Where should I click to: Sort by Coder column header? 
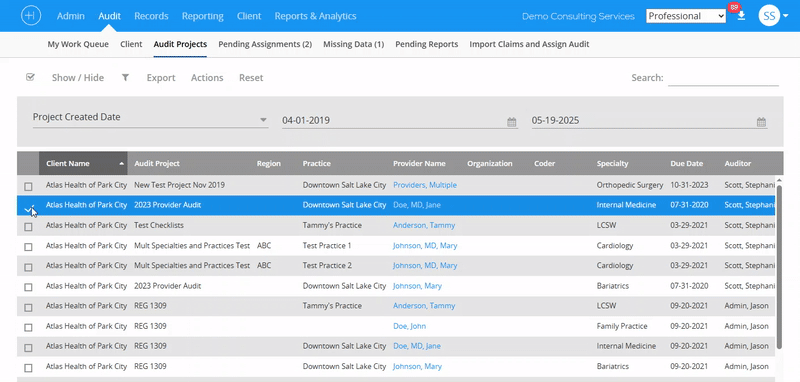[544, 164]
